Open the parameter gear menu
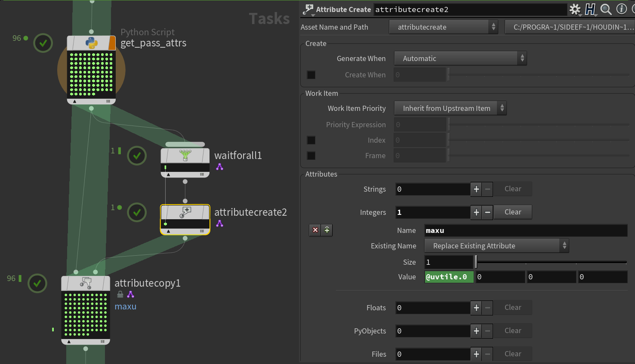Viewport: 635px width, 364px height. pyautogui.click(x=575, y=9)
